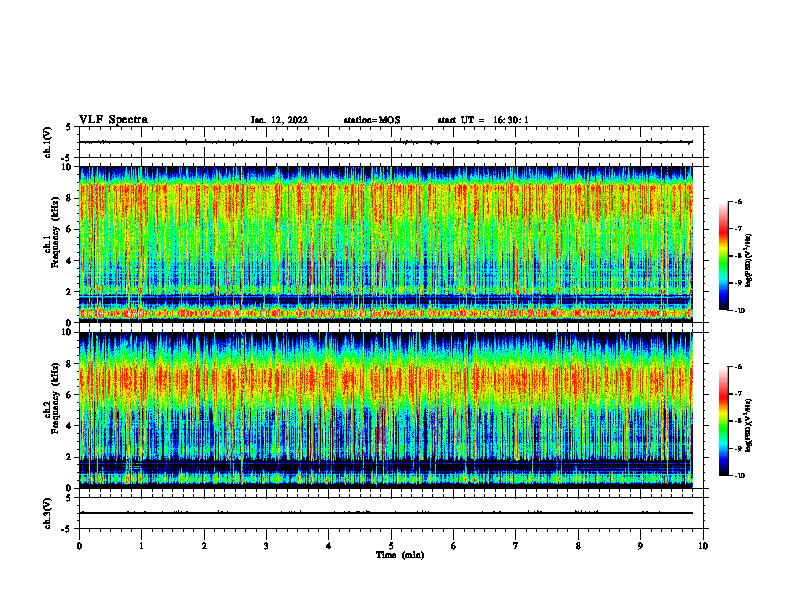Click inside the ch.2 spectrogram panel

(386, 410)
